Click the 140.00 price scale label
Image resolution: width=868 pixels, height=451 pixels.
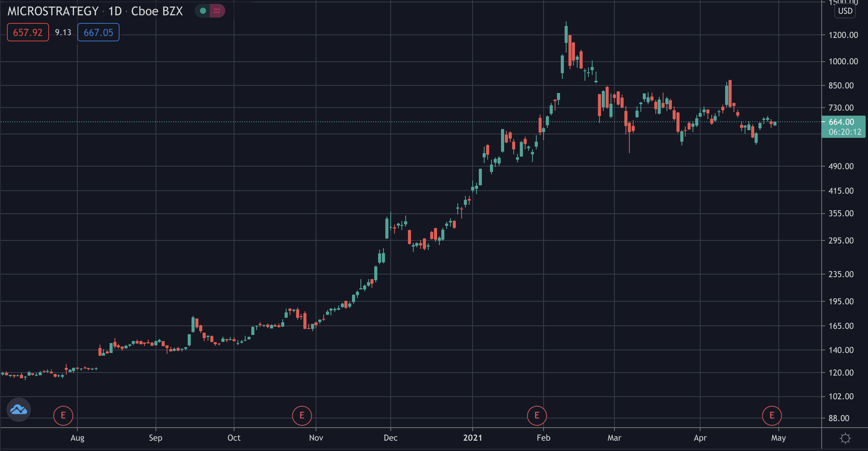click(841, 350)
